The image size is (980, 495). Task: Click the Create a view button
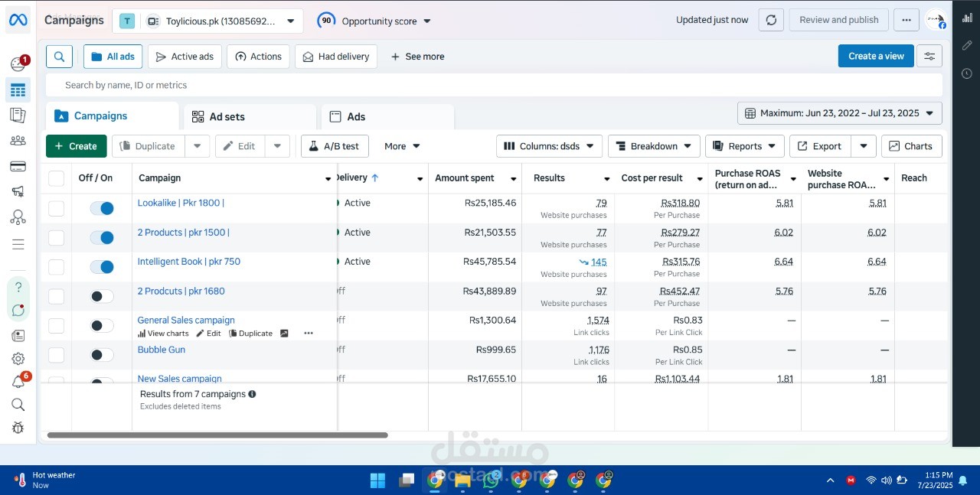point(876,56)
